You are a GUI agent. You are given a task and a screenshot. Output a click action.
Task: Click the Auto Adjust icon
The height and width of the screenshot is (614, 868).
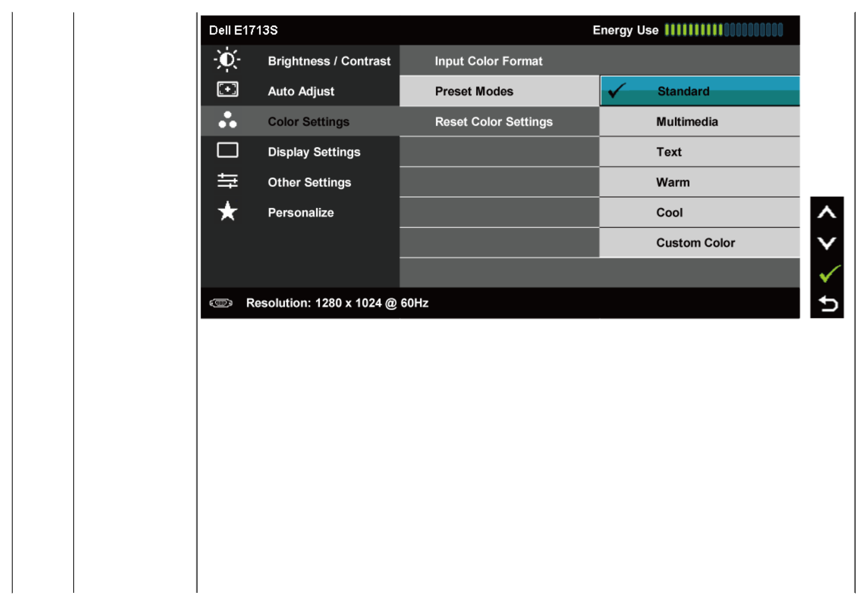coord(227,89)
